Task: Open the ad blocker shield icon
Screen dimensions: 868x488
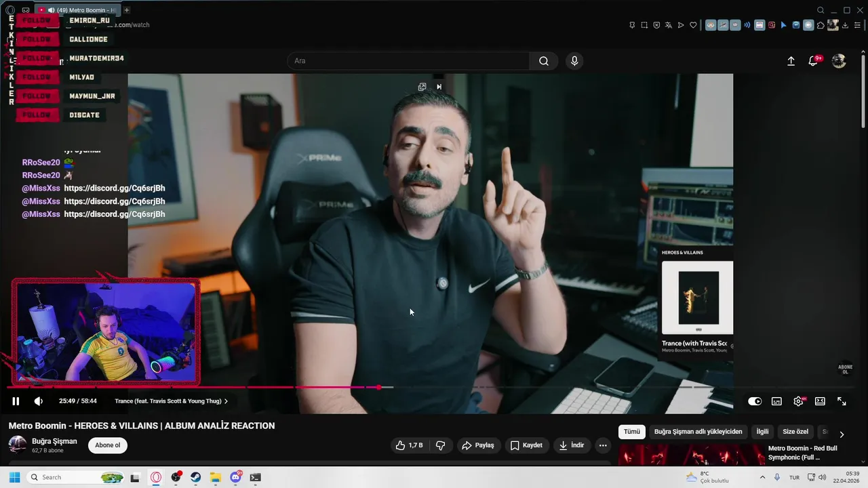Action: 656,25
